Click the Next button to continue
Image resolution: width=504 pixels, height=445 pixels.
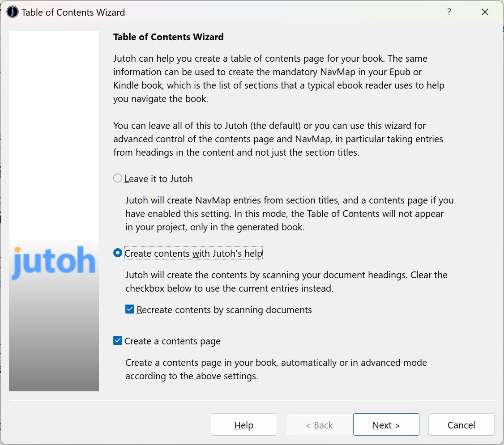386,424
